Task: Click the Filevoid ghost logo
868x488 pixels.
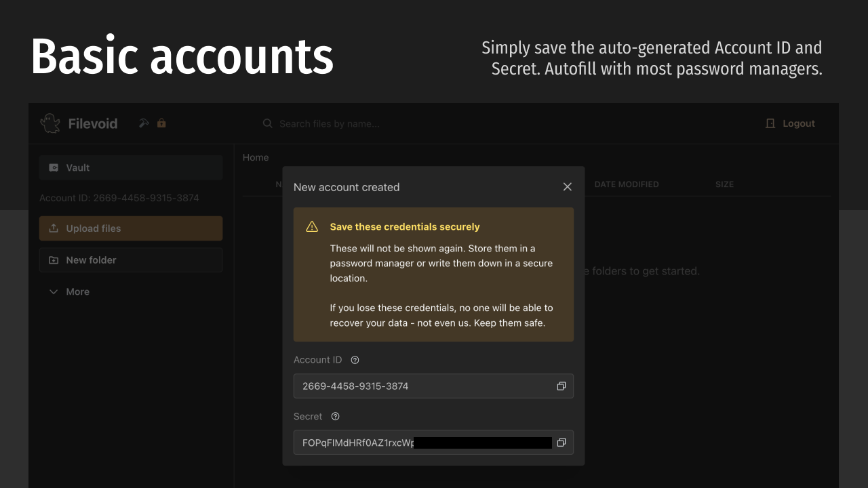Action: (x=50, y=123)
